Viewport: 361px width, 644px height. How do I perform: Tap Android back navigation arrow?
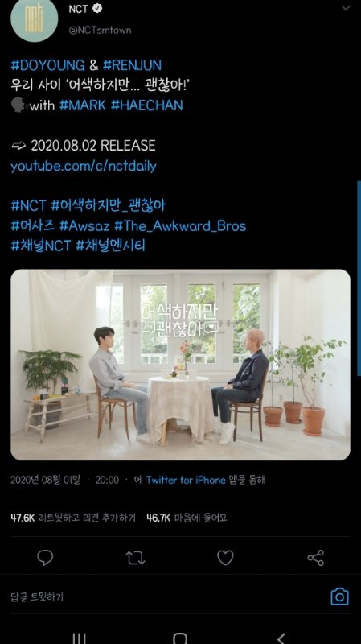(281, 638)
